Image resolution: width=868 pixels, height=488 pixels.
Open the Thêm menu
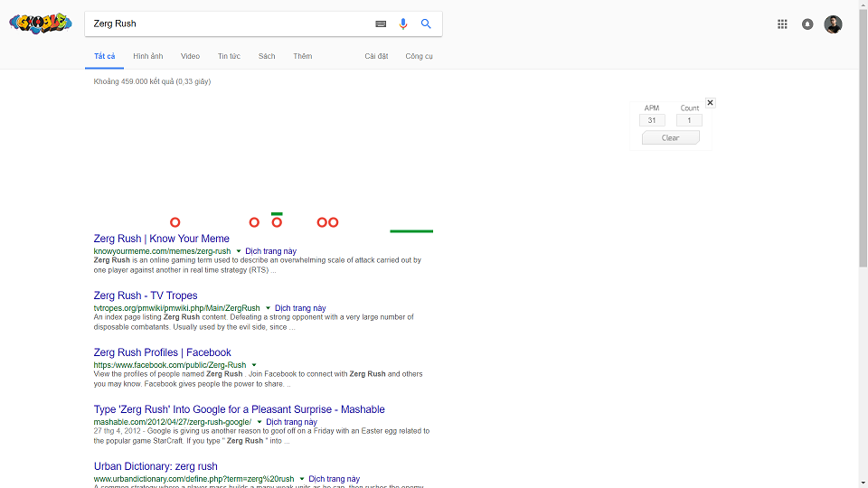point(302,56)
